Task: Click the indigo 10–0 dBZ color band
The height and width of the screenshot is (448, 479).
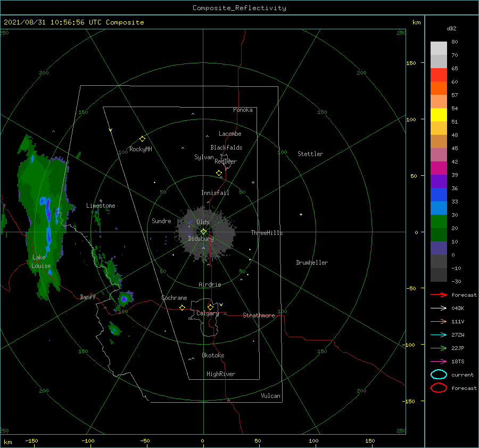Action: (439, 248)
